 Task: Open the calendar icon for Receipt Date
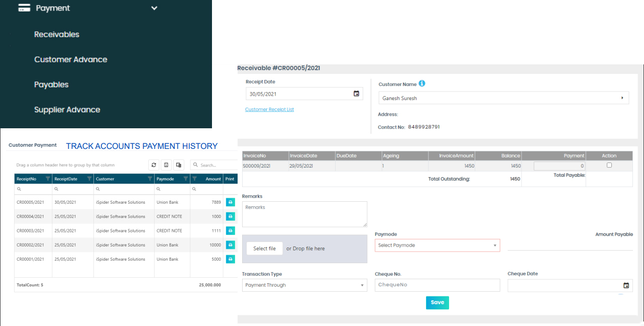click(x=356, y=94)
